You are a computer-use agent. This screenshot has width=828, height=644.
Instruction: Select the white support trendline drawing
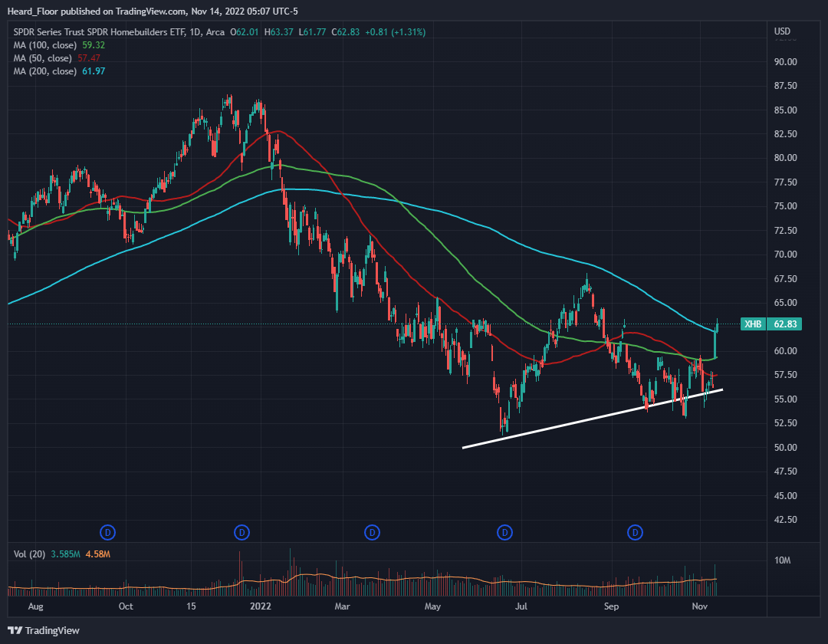(x=593, y=419)
